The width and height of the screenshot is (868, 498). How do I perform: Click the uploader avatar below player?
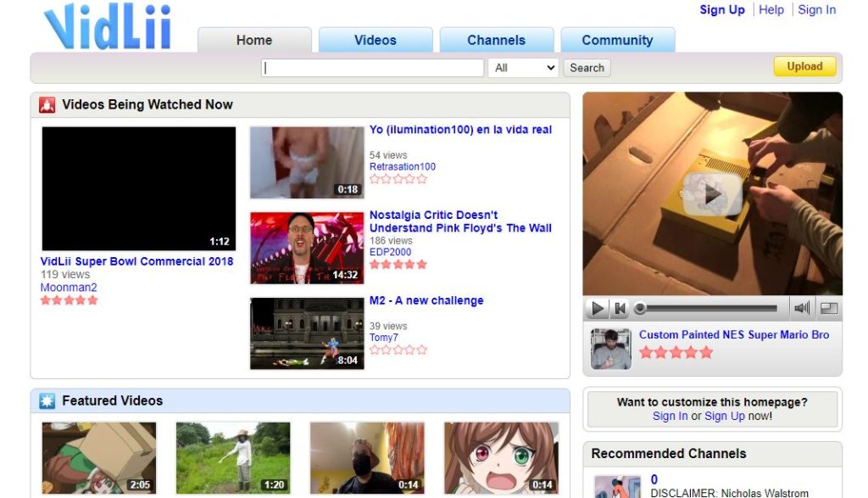coord(610,349)
